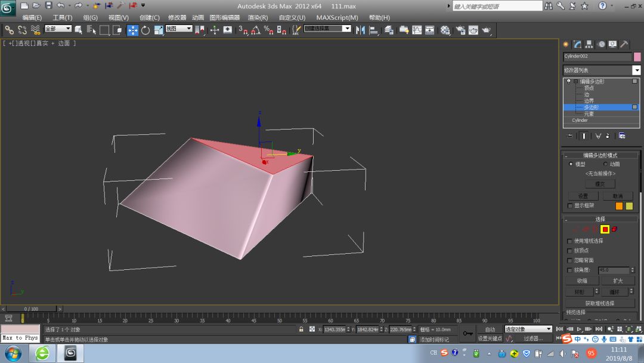
Task: Activate the Select and Move tool
Action: coord(132,30)
